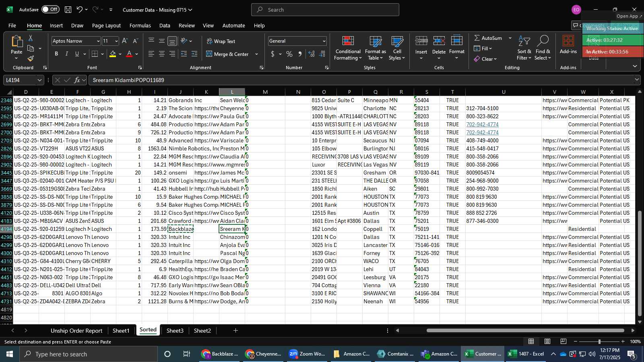Click the Insert cells icon

point(421,41)
